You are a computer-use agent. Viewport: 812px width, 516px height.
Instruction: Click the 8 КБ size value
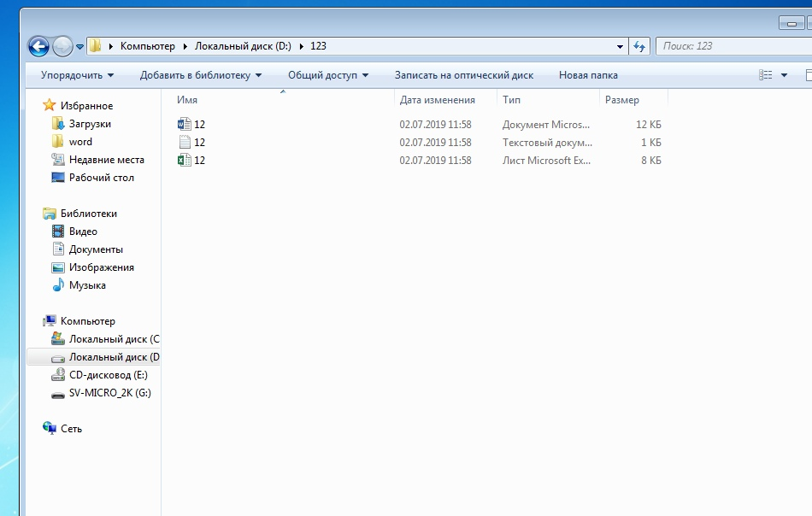(x=651, y=161)
